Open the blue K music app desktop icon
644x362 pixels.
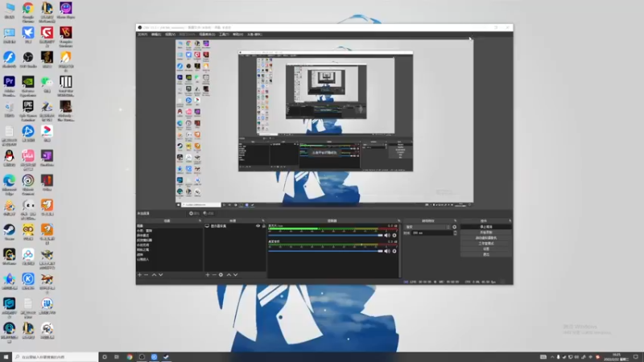coord(28,281)
